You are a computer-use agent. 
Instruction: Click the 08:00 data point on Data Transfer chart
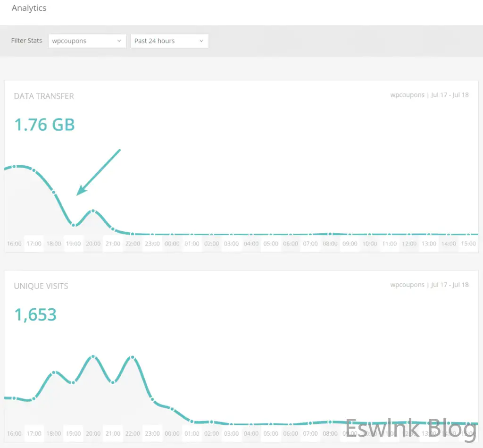point(330,234)
